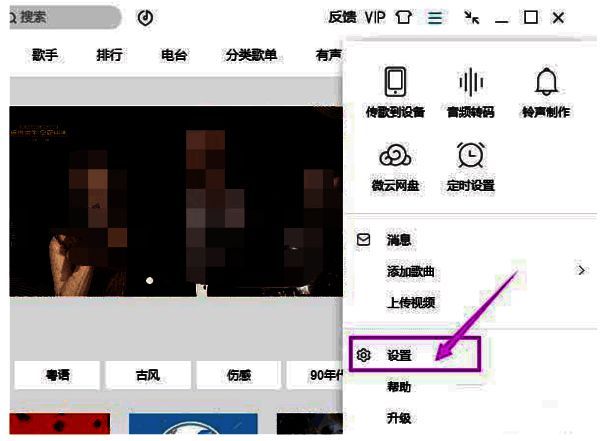Image resolution: width=600 pixels, height=441 pixels.
Task: Open the blue playlist thumbnail
Action: point(193,424)
